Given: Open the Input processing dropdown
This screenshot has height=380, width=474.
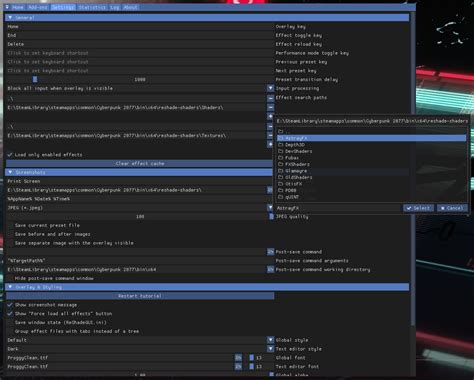Looking at the screenshot, I should click(270, 88).
